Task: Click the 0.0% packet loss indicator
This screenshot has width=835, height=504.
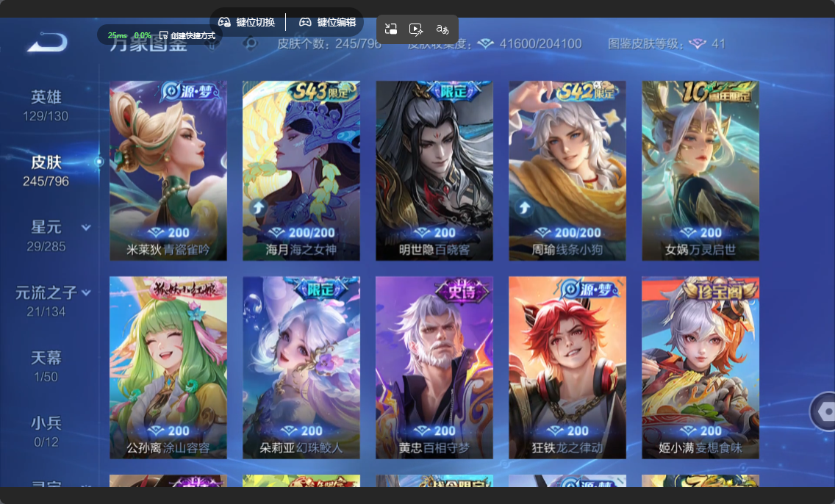Action: 142,36
